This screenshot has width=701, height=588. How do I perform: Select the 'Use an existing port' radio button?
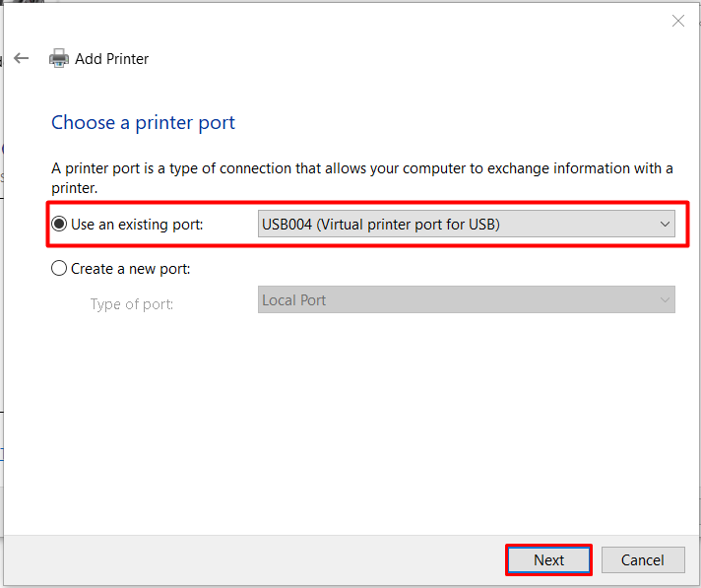(x=59, y=225)
